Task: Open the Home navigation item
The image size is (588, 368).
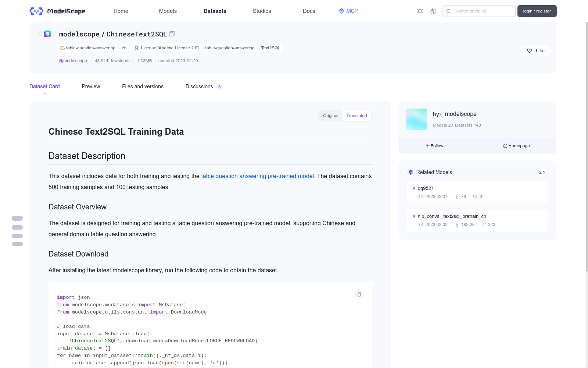Action: coord(121,11)
